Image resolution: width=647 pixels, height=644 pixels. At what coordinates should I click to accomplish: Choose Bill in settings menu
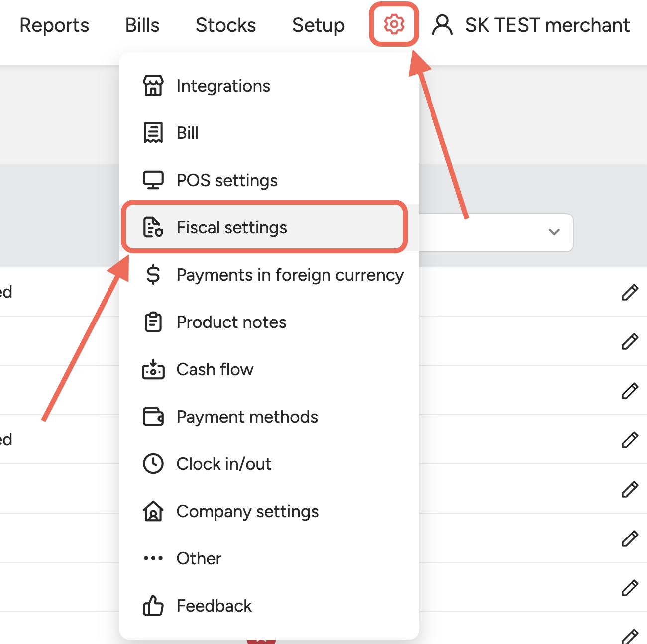[x=269, y=133]
